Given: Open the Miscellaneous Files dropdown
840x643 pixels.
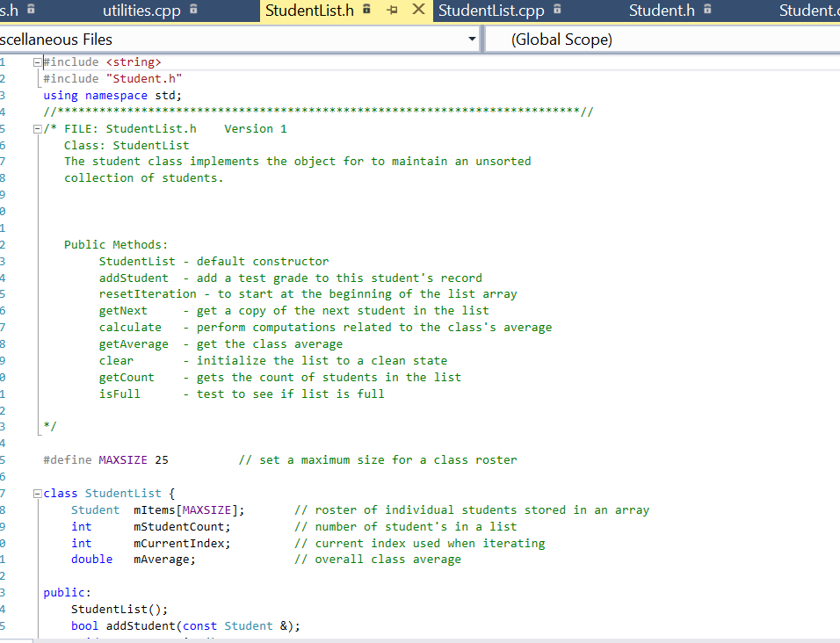Looking at the screenshot, I should (x=472, y=39).
